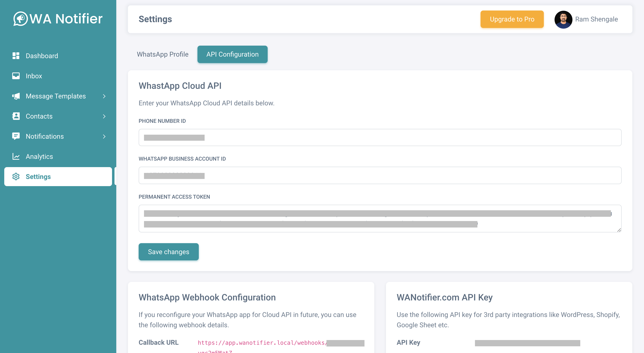Click the Analytics chart icon
644x353 pixels.
(16, 156)
